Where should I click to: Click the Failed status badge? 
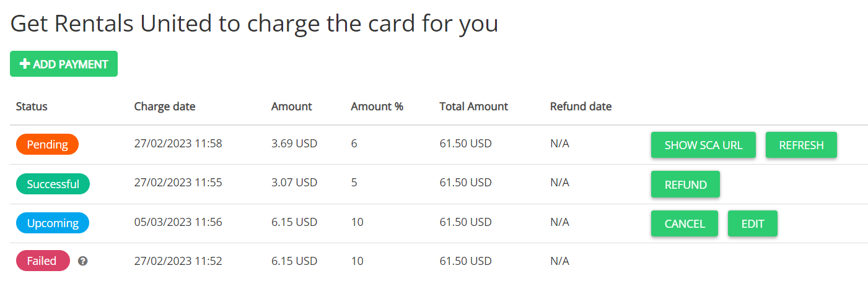coord(42,261)
